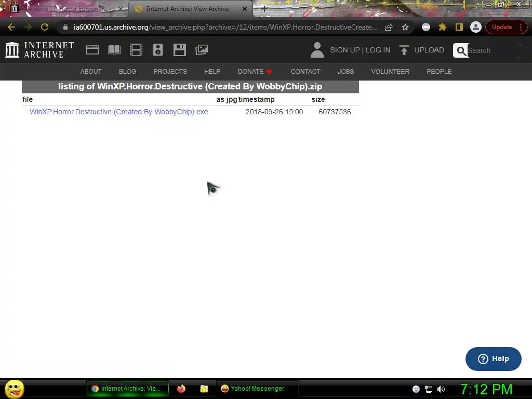532x399 pixels.
Task: Focus the Internet Archive Search field
Action: pos(494,50)
